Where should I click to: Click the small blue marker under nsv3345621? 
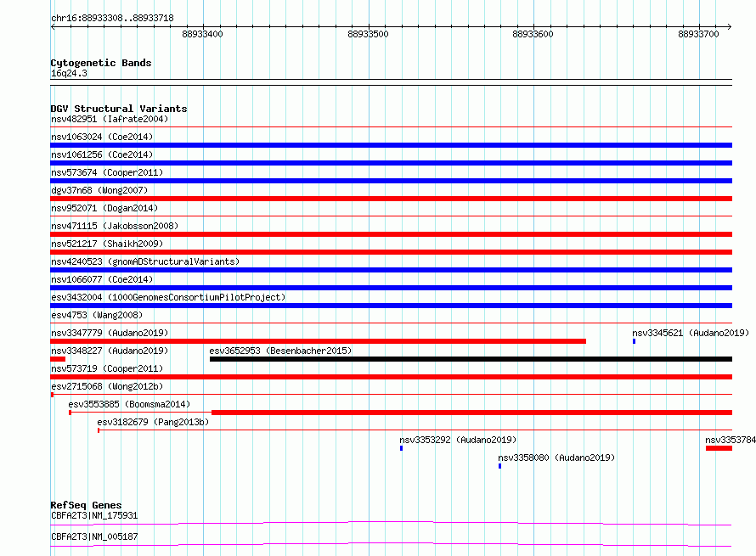634,341
